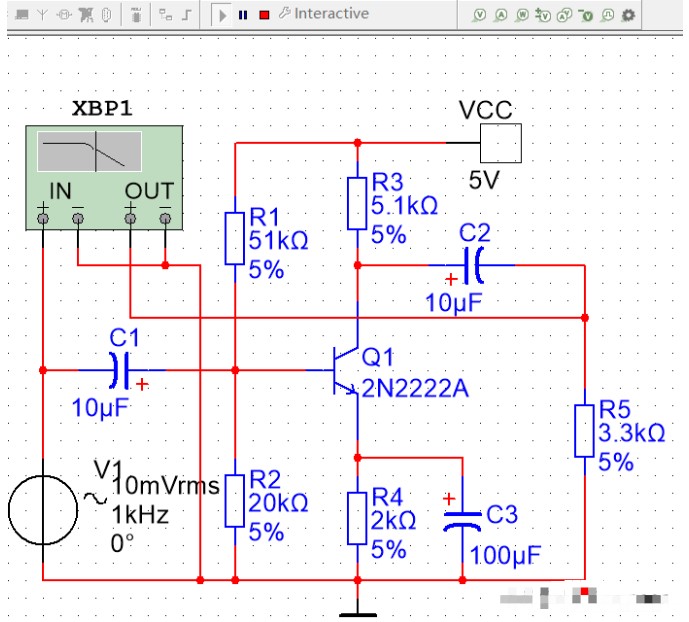Click the 0° source phase text
The width and height of the screenshot is (689, 622).
point(123,543)
